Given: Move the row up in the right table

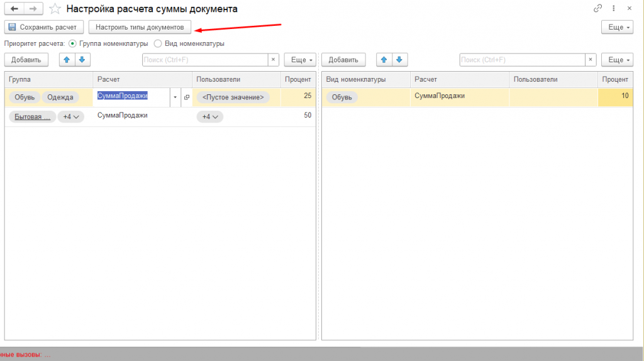Looking at the screenshot, I should 384,60.
